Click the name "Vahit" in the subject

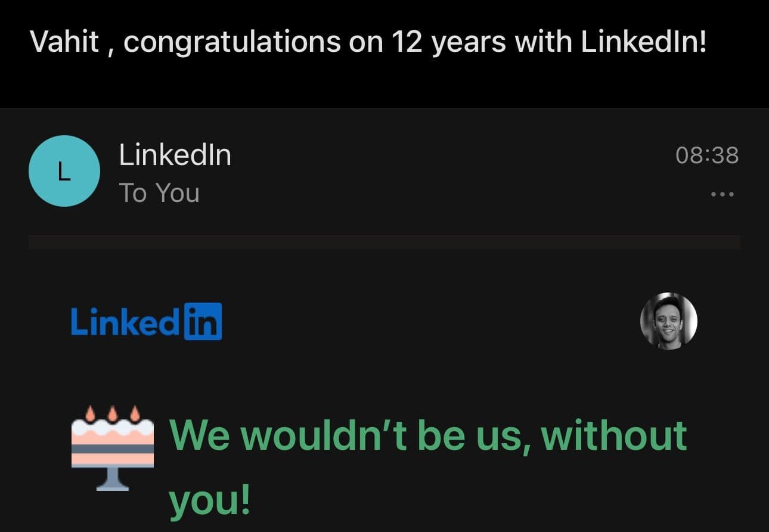tap(64, 42)
